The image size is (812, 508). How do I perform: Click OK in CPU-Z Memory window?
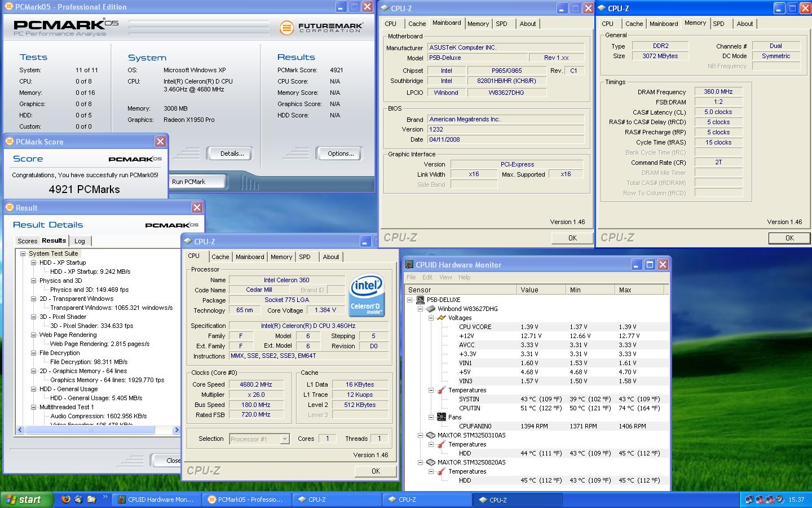pos(789,238)
